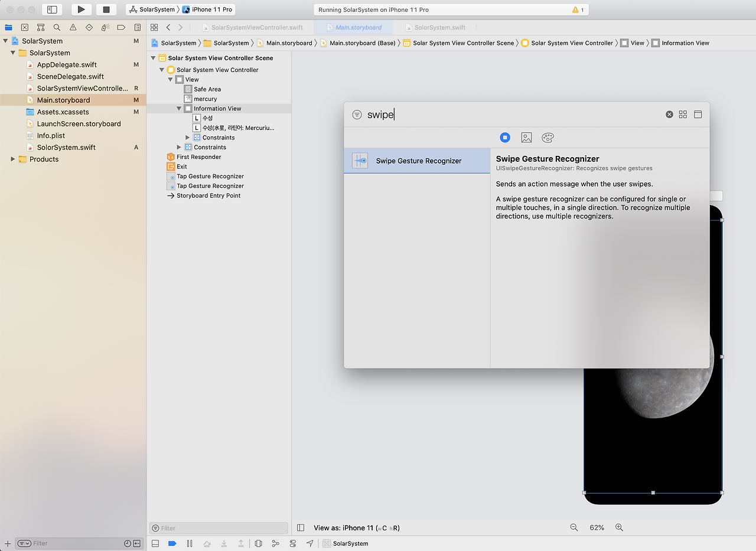Collapse Information View in outline
756x551 pixels.
[179, 109]
